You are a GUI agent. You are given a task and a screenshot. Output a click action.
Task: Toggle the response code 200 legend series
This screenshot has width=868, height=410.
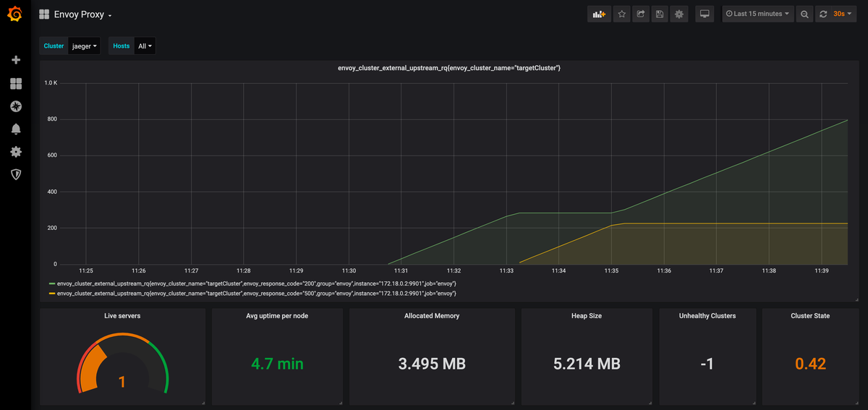256,283
